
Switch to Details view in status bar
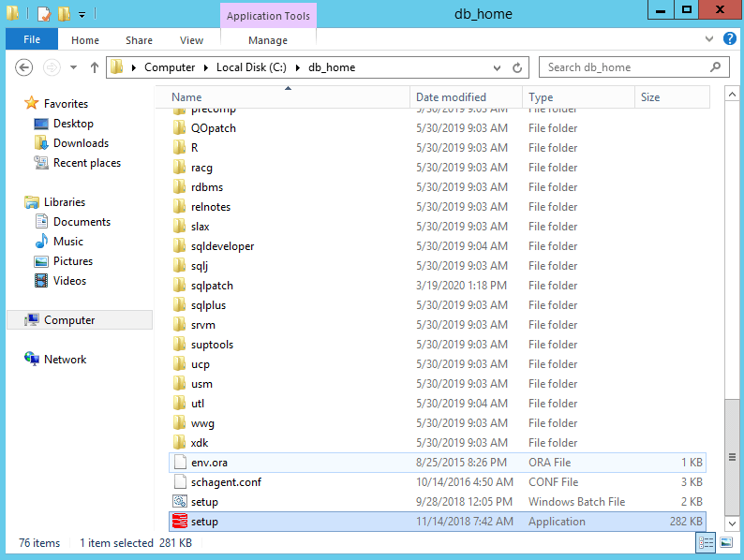706,542
